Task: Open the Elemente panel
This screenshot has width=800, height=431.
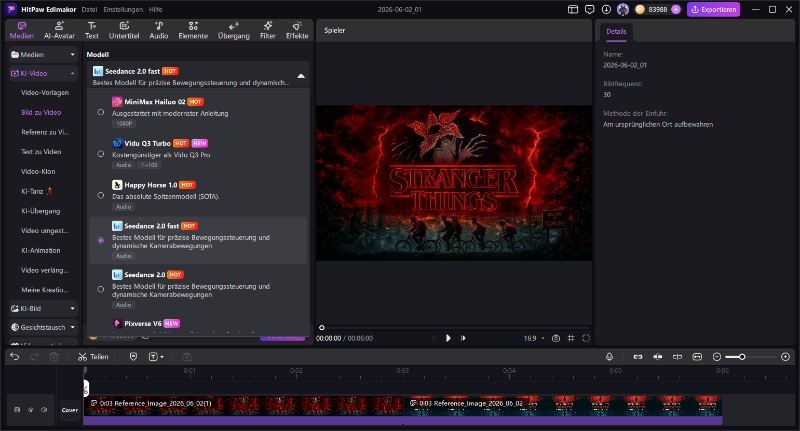Action: tap(193, 31)
